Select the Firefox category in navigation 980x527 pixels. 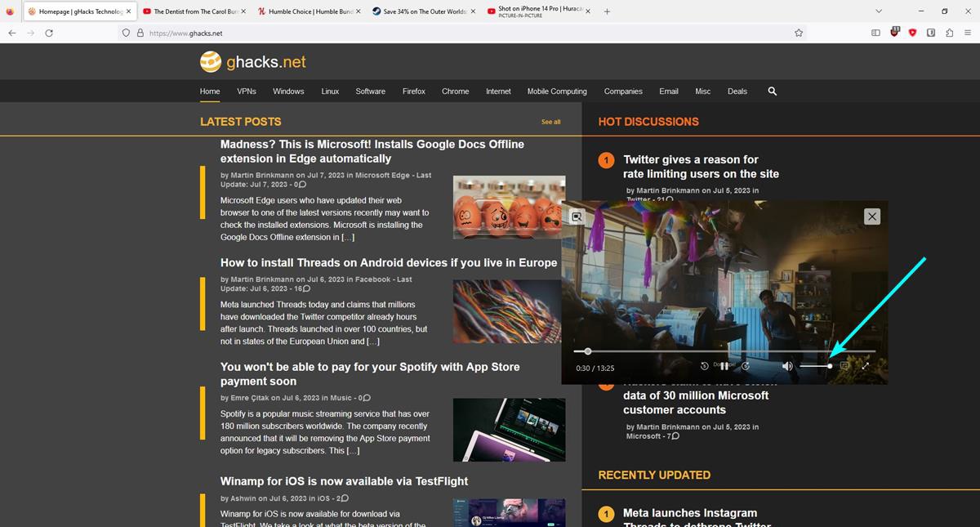[x=414, y=92]
